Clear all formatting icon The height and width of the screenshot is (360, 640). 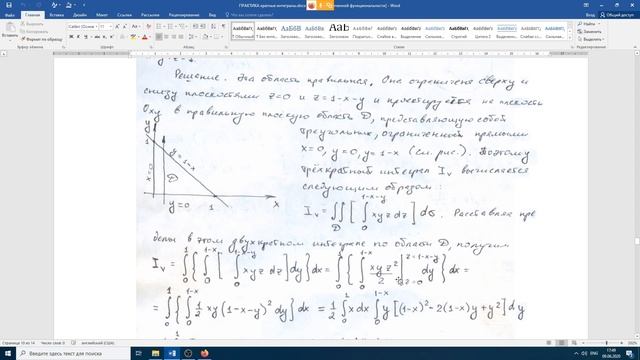[148, 27]
